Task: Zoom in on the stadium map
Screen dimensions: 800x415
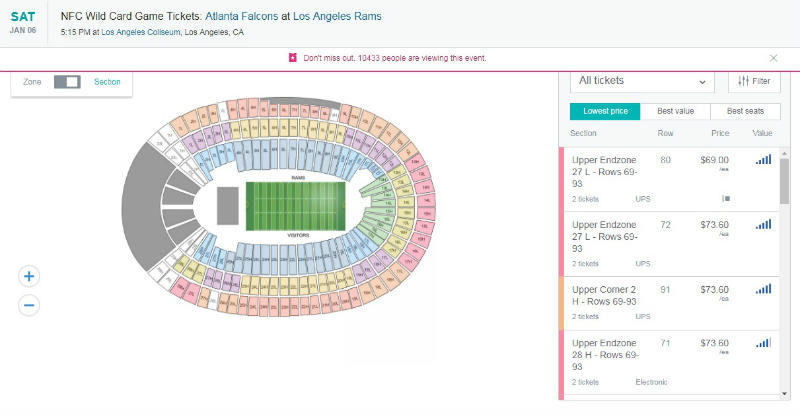Action: [29, 276]
